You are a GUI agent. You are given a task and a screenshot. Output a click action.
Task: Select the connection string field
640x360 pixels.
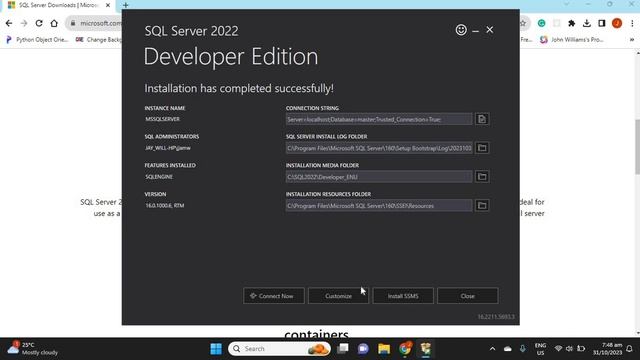[x=379, y=119]
